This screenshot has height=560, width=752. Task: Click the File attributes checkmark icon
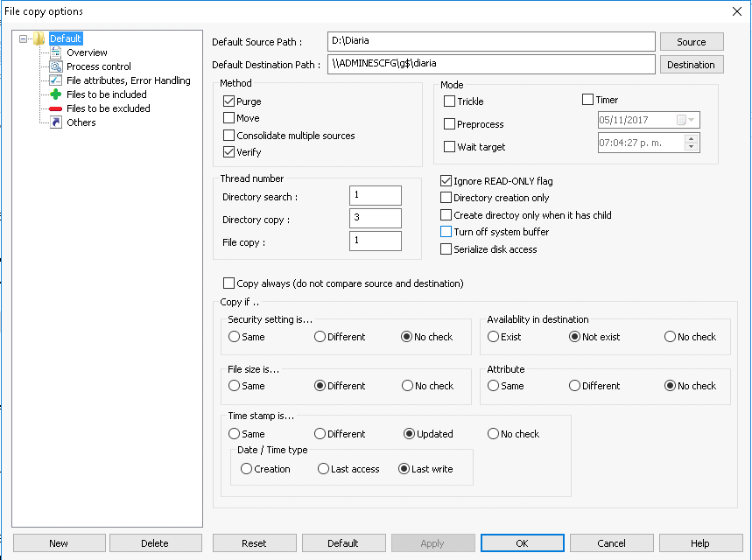[56, 80]
